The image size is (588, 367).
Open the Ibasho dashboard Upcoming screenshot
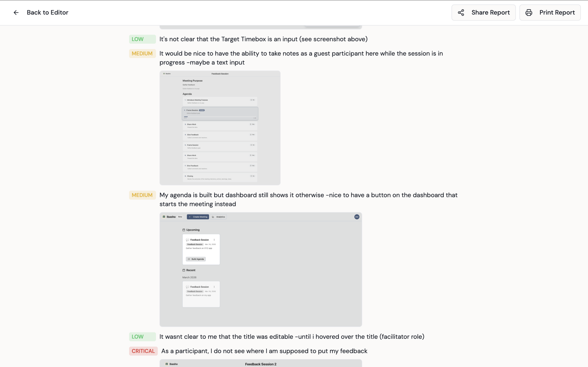coord(261,269)
